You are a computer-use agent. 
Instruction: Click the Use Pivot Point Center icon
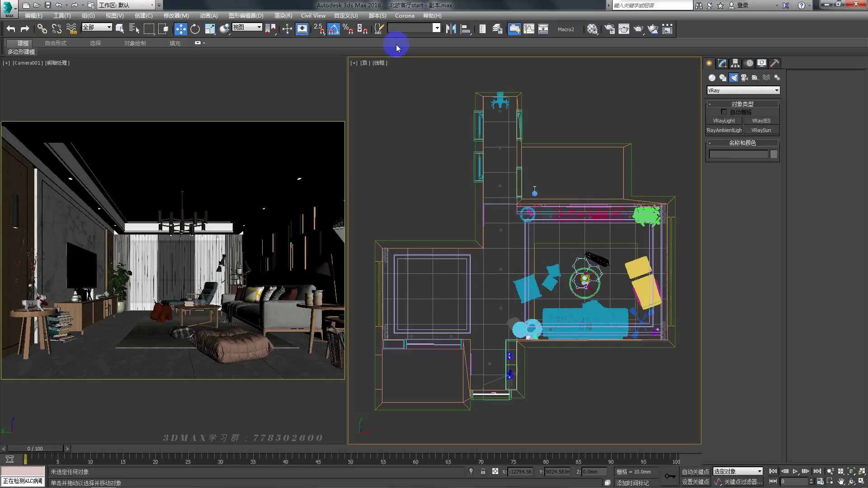pos(270,29)
